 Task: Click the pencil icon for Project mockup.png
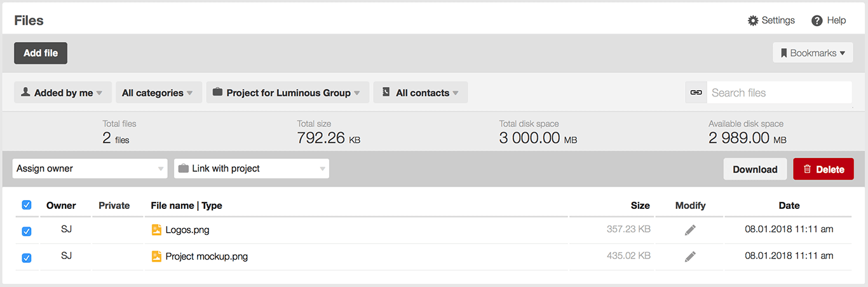690,257
